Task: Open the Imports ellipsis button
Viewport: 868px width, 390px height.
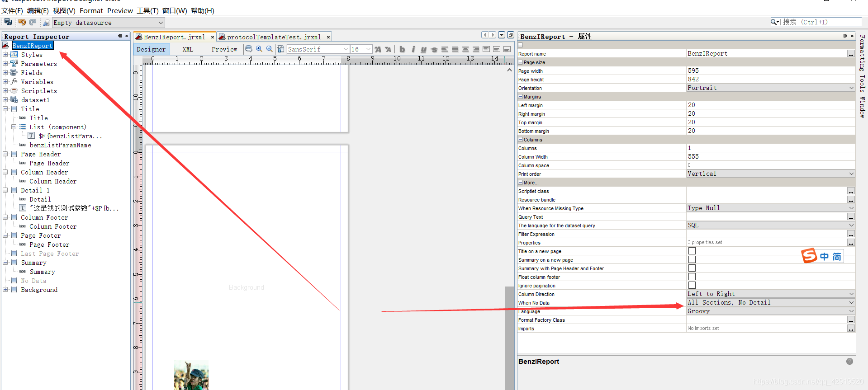Action: click(851, 329)
